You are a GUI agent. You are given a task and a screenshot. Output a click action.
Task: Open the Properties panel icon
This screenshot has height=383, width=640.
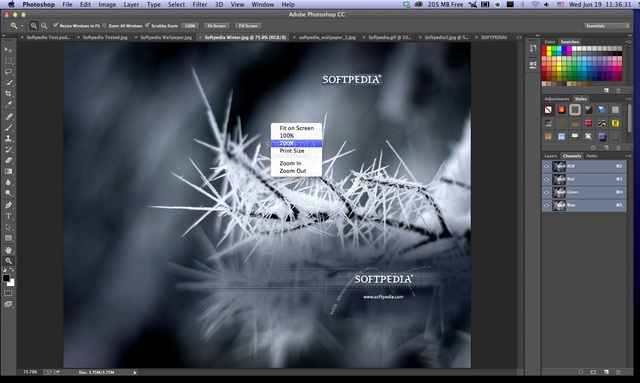[x=533, y=65]
